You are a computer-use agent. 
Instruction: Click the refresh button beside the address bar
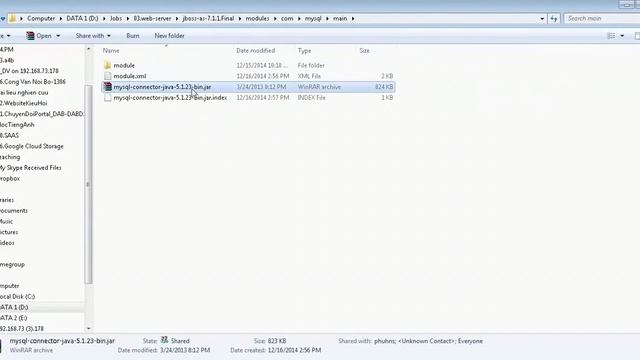click(x=553, y=19)
